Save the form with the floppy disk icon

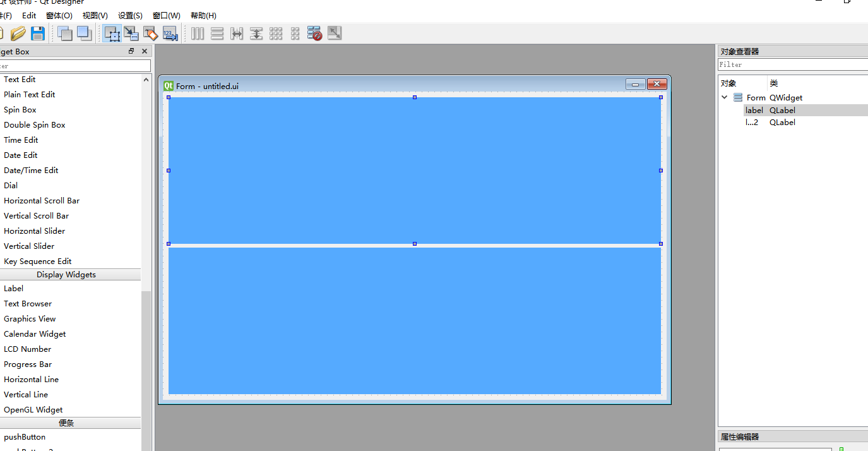click(38, 33)
